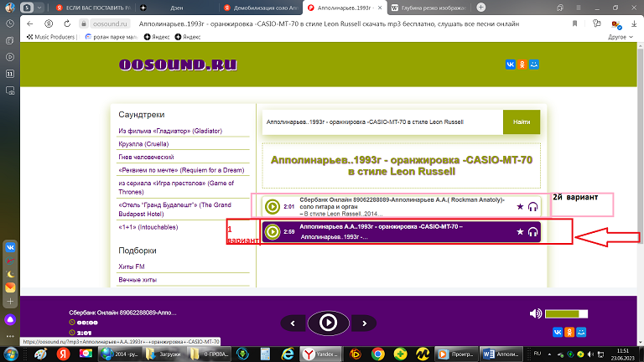Open 'Загрузки' folder in taskbar
Screen dimensions: 644x362
click(164, 354)
